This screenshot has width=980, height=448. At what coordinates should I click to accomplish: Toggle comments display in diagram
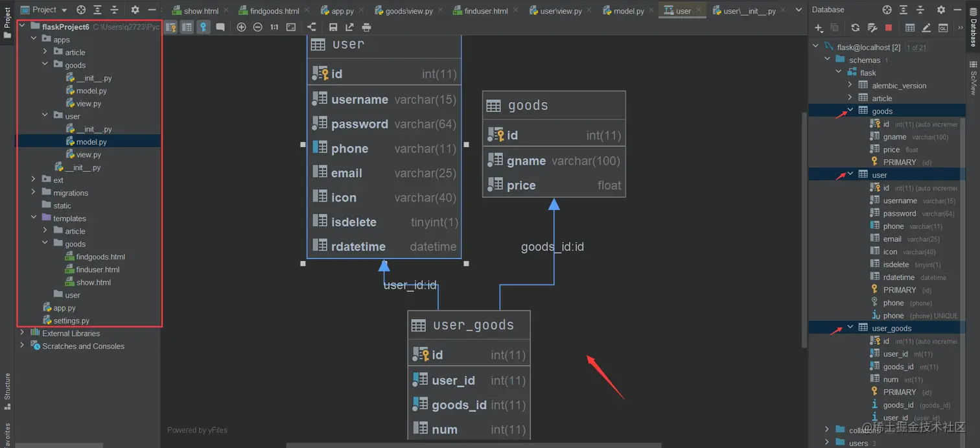pos(220,27)
